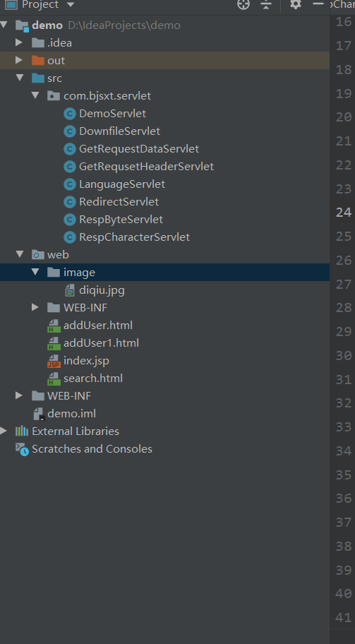
Task: Click the diqiu.jpg image file icon
Action: (x=70, y=290)
